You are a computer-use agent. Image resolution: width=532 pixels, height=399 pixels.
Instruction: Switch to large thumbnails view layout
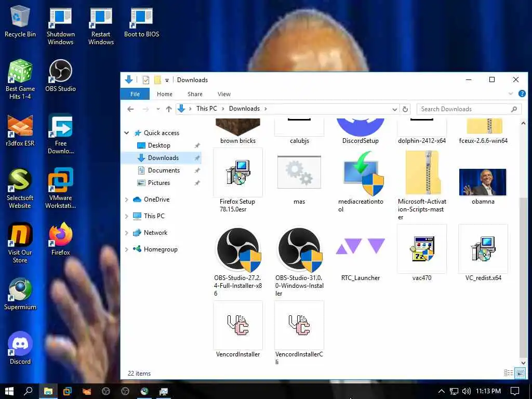coord(520,373)
